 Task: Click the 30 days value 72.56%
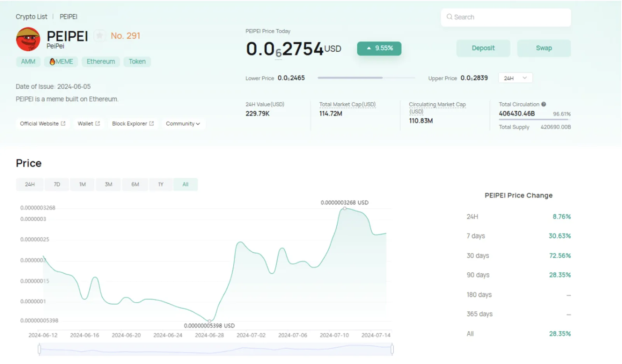tap(560, 256)
